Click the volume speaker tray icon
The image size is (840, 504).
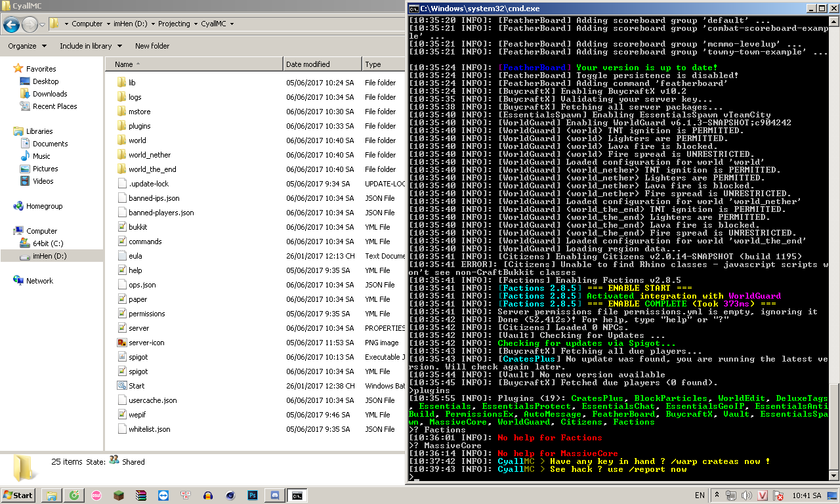tap(747, 495)
